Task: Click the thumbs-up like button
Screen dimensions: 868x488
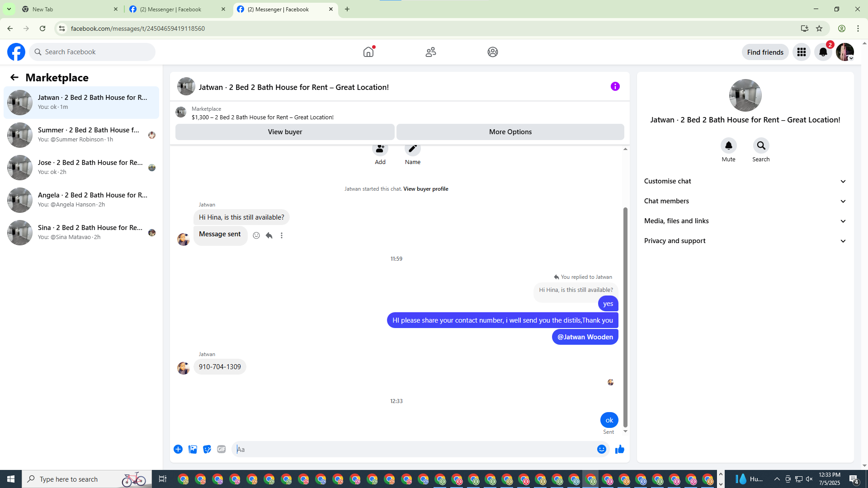Action: [619, 449]
